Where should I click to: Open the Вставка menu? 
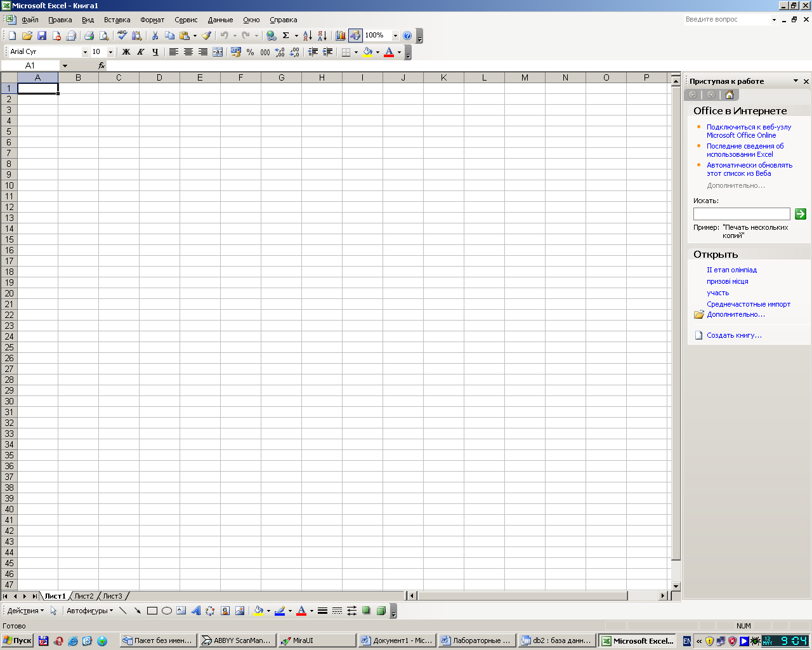117,20
